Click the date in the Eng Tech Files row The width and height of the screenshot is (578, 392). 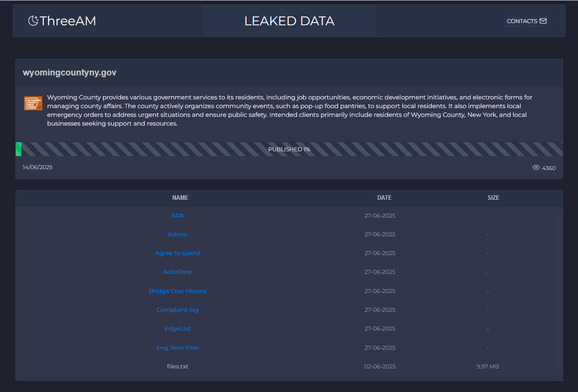pos(380,348)
